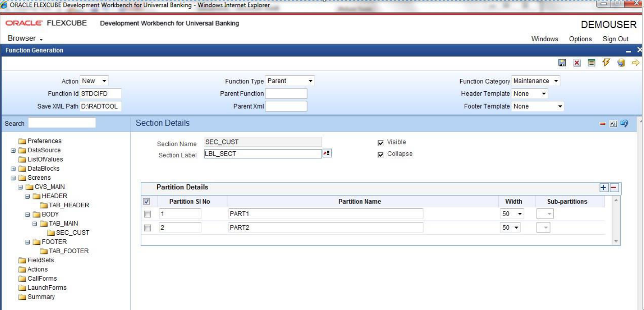
Task: Click the Partition Sl No field containing 1
Action: pyautogui.click(x=180, y=214)
